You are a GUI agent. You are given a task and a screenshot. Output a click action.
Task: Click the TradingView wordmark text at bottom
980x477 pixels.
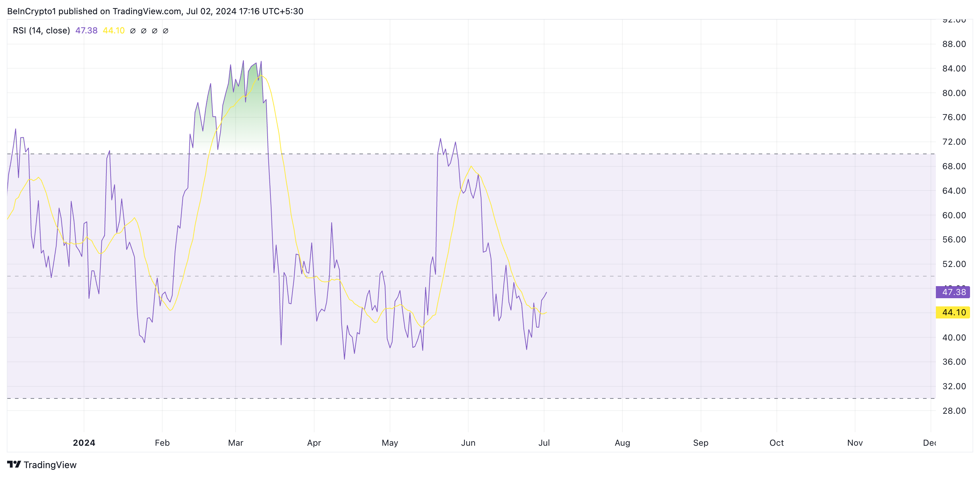tap(50, 465)
